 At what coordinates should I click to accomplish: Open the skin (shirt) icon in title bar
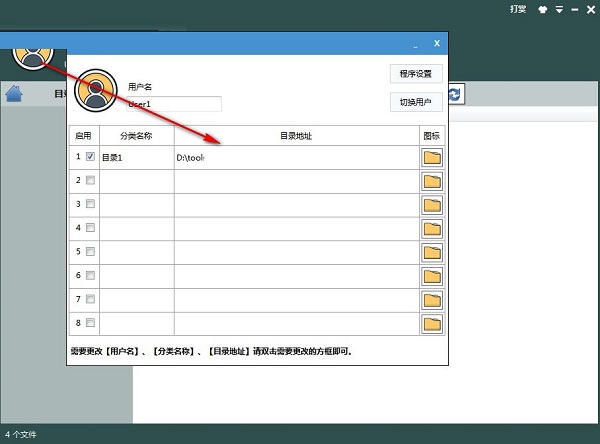[x=542, y=10]
